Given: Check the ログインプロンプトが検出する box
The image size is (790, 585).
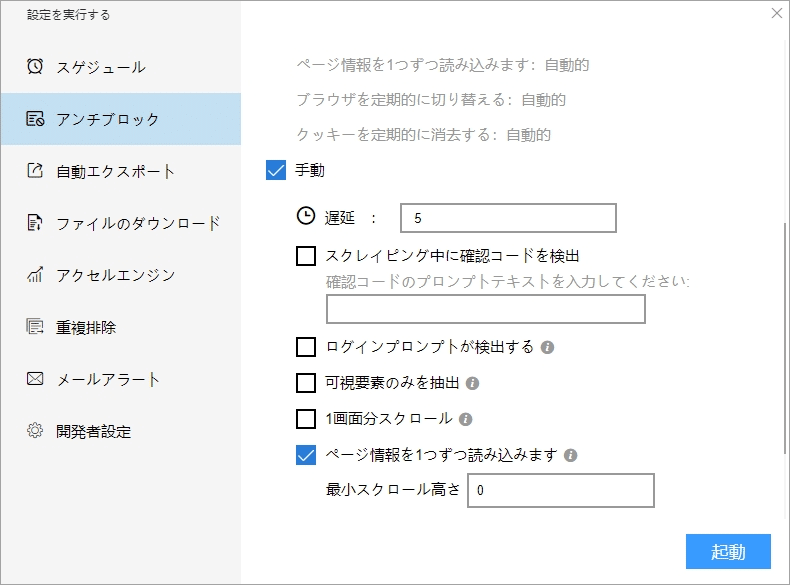Looking at the screenshot, I should [x=307, y=348].
